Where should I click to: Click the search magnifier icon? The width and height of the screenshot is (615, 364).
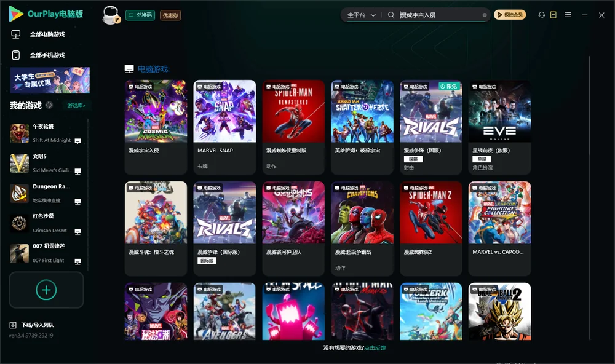[391, 15]
